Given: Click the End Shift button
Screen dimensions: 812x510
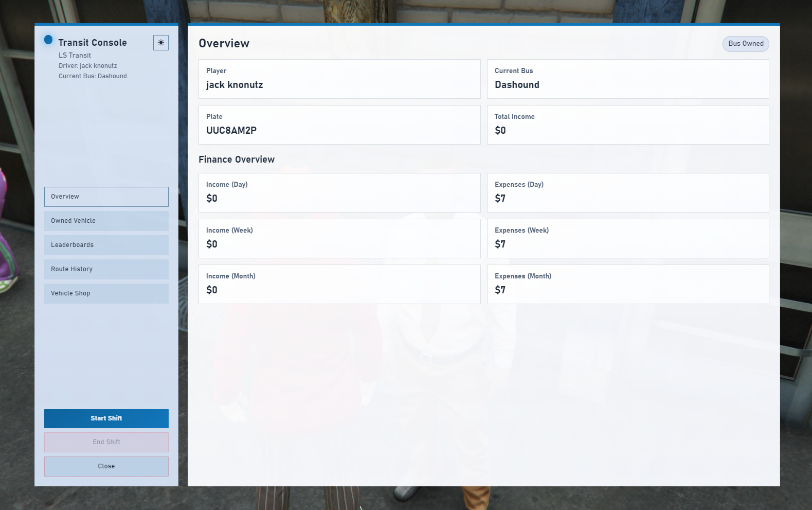Looking at the screenshot, I should pyautogui.click(x=106, y=442).
